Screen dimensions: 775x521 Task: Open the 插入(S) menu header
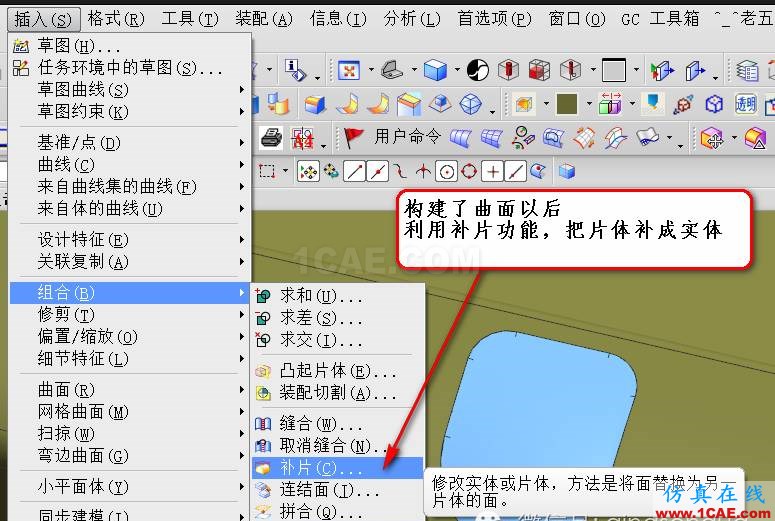[x=43, y=19]
